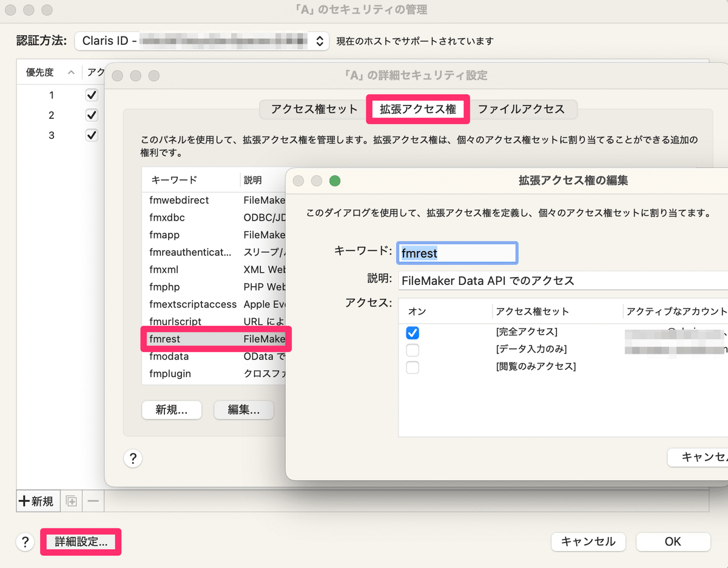Click the 新規... button under the keyword list

click(172, 410)
